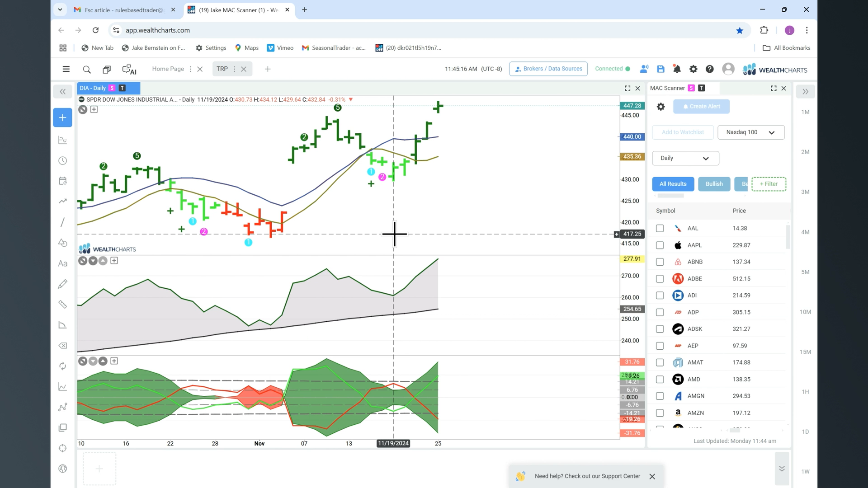
Task: Select the DIA - Daily chart tab
Action: [108, 88]
